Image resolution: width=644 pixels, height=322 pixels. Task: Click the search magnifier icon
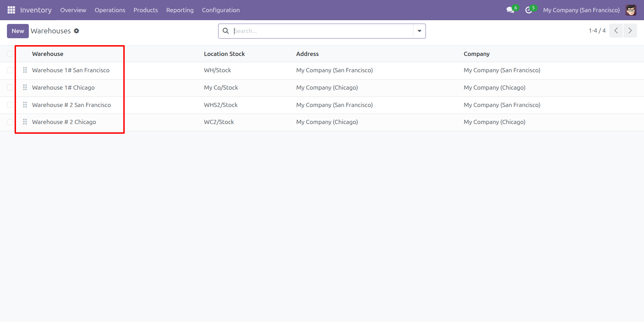[226, 31]
